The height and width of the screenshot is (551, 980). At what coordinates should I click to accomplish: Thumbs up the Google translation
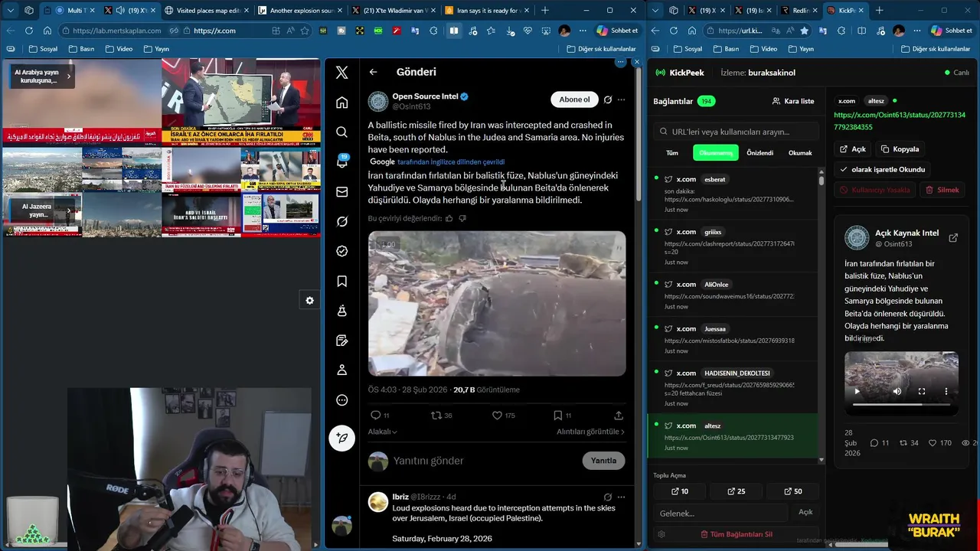tap(449, 218)
